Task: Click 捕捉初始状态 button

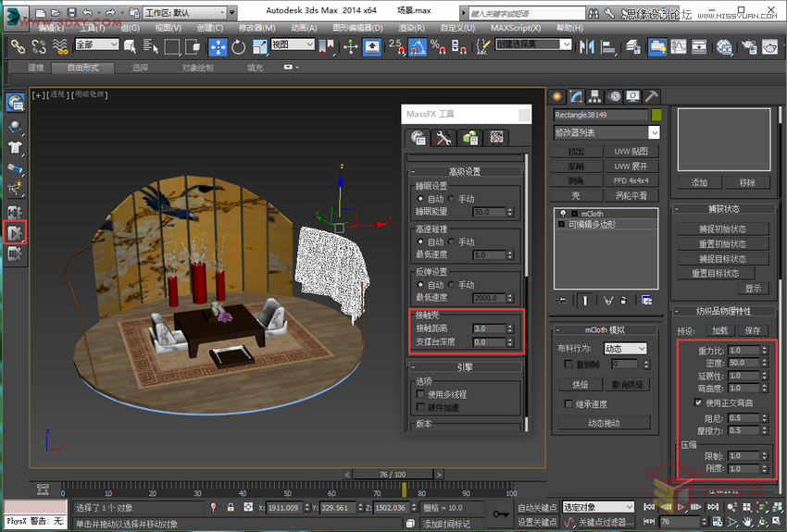Action: click(723, 229)
